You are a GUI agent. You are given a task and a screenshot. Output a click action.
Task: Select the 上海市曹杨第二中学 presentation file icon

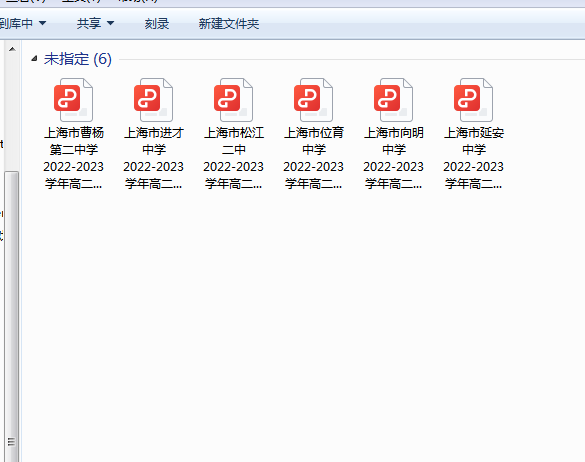(73, 100)
